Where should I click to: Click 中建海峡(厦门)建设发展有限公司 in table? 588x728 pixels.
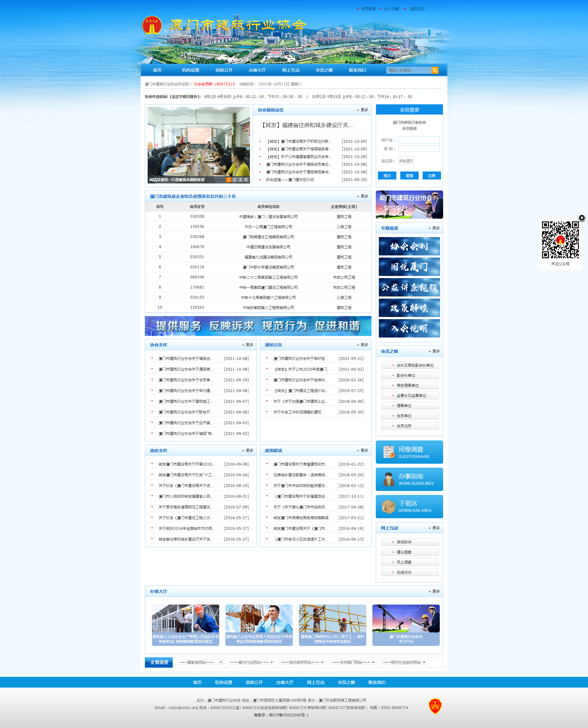[x=268, y=217]
